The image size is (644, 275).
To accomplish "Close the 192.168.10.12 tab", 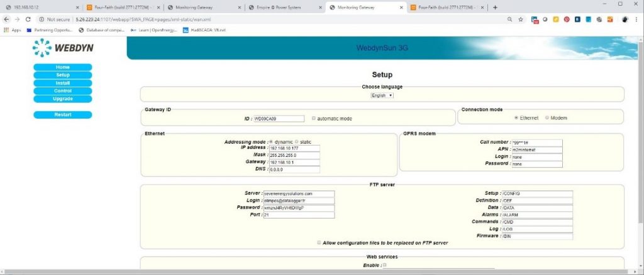I will point(77,8).
